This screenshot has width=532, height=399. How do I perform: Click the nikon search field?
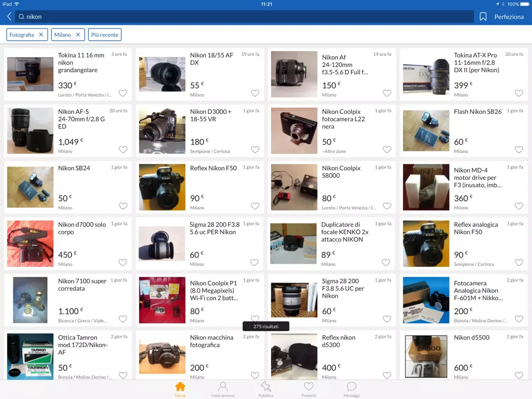click(x=244, y=17)
